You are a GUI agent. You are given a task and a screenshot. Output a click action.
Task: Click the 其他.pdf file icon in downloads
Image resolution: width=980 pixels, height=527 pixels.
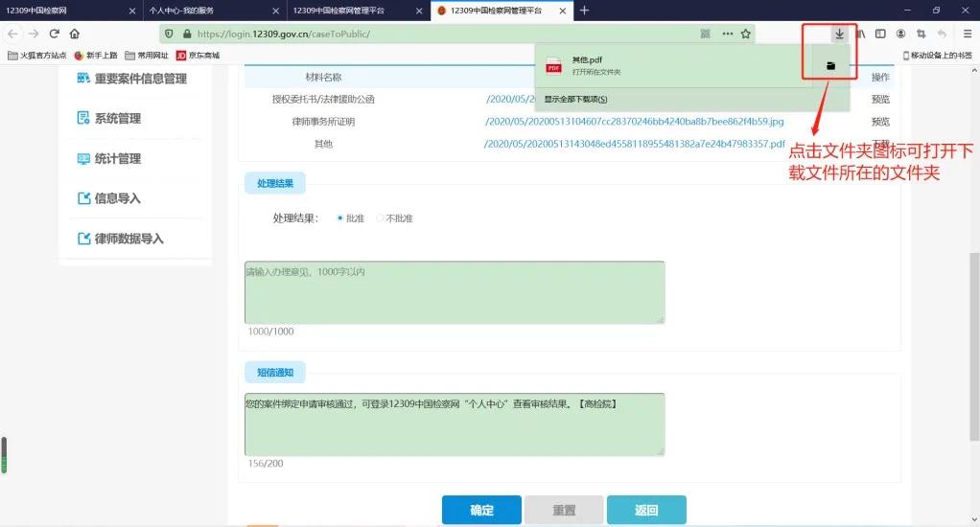(553, 65)
